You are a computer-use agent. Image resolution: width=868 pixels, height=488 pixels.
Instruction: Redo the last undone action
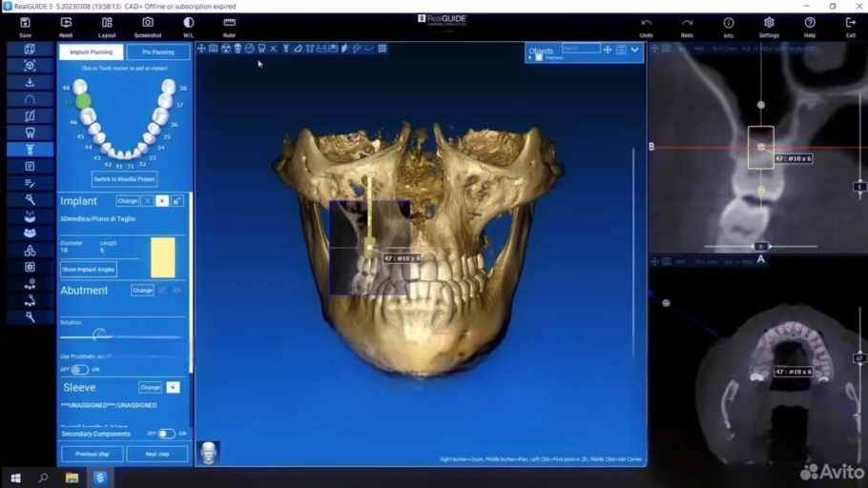click(687, 27)
